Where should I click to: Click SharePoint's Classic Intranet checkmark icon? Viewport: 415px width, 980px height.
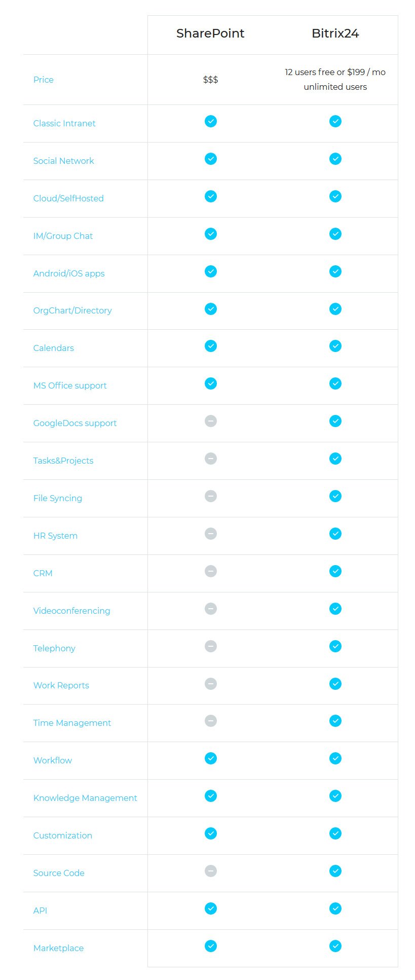(211, 121)
